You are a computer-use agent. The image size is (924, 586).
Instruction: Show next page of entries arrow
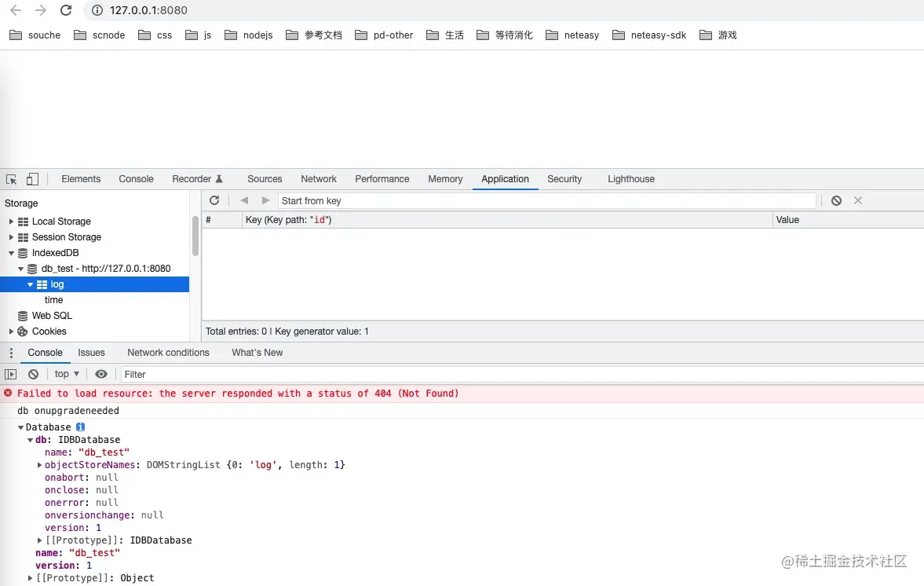(x=266, y=200)
